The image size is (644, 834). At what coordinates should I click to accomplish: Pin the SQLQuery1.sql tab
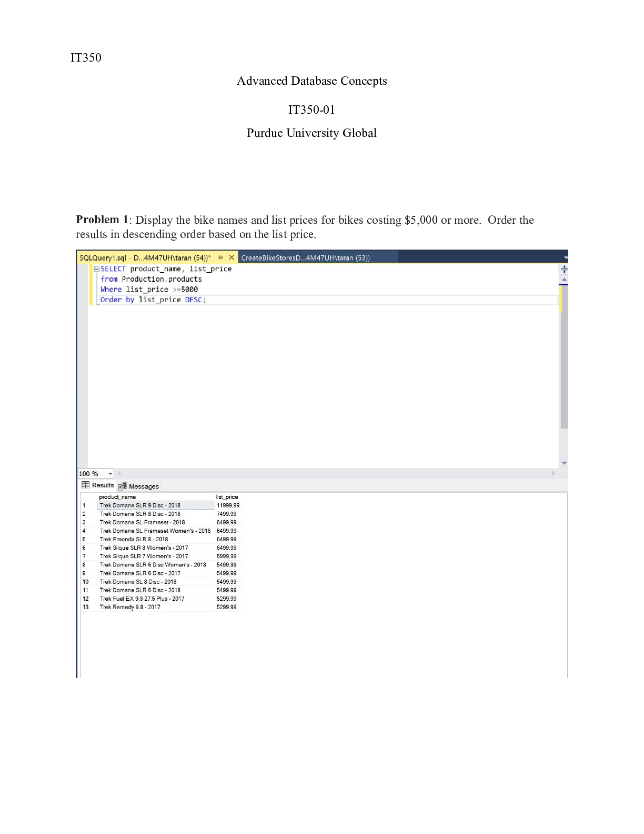220,257
